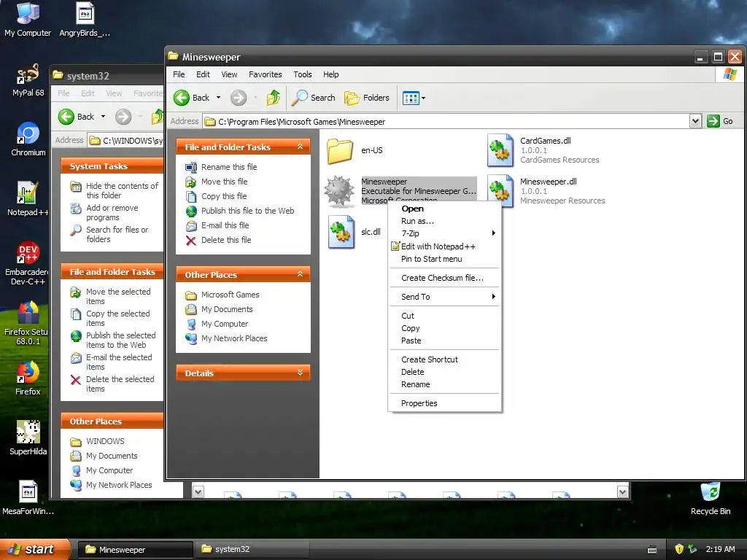This screenshot has height=560, width=747.
Task: Choose Copy in the context menu
Action: point(444,328)
